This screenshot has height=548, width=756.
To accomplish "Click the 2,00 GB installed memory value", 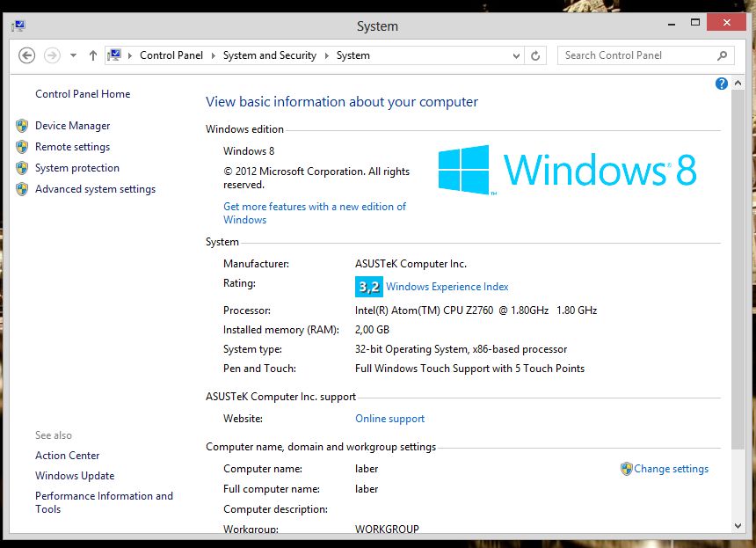I will pos(372,330).
